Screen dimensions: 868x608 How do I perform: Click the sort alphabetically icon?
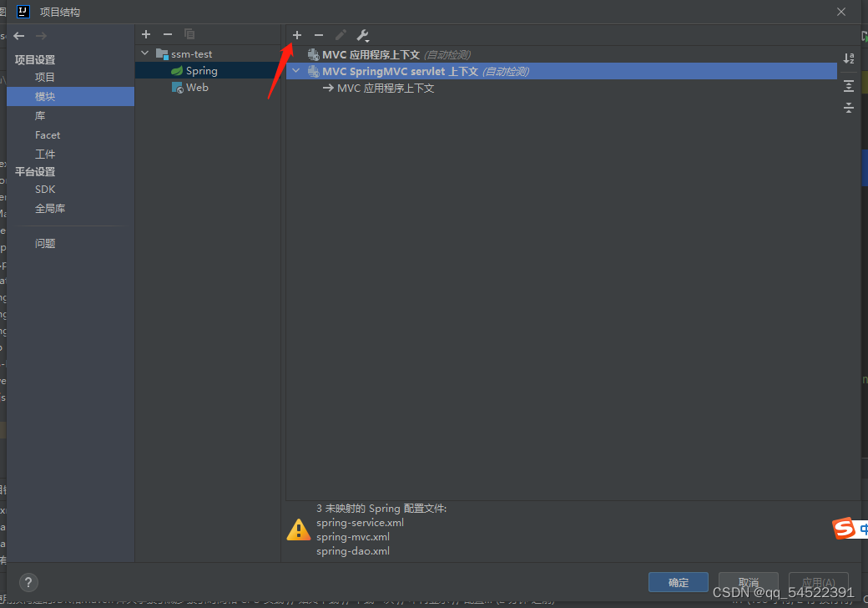click(849, 58)
